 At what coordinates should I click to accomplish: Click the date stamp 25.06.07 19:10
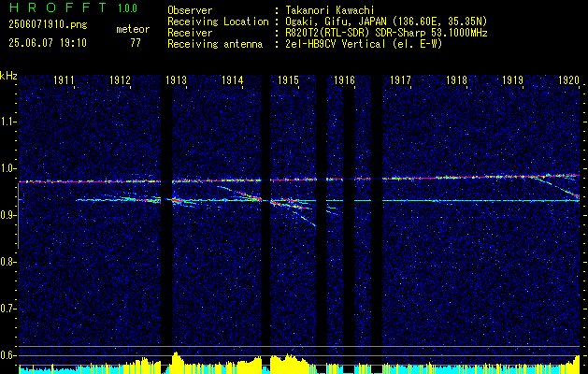pyautogui.click(x=48, y=43)
